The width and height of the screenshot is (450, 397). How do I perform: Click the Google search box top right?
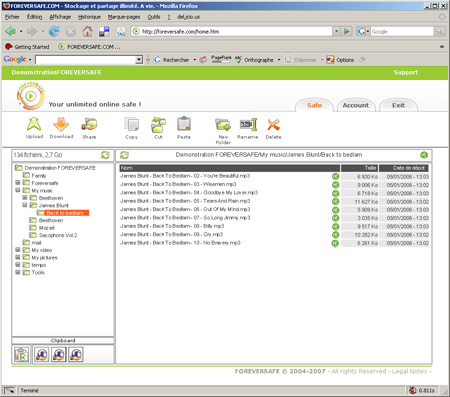click(x=402, y=31)
